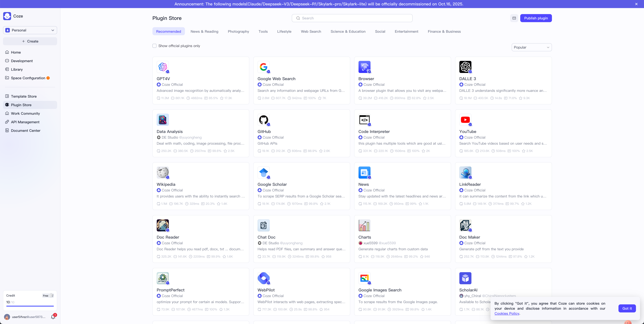
Task: Click the Publish plugin button
Action: [536, 18]
